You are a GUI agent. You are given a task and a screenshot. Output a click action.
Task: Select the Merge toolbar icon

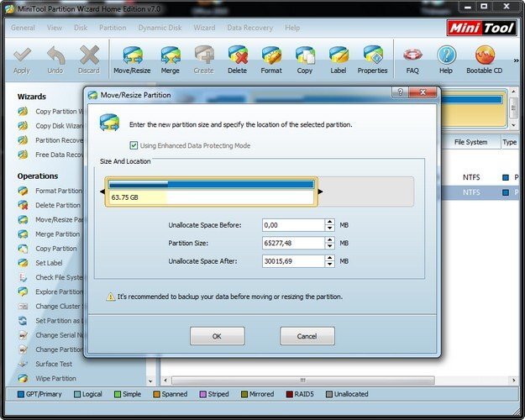171,55
